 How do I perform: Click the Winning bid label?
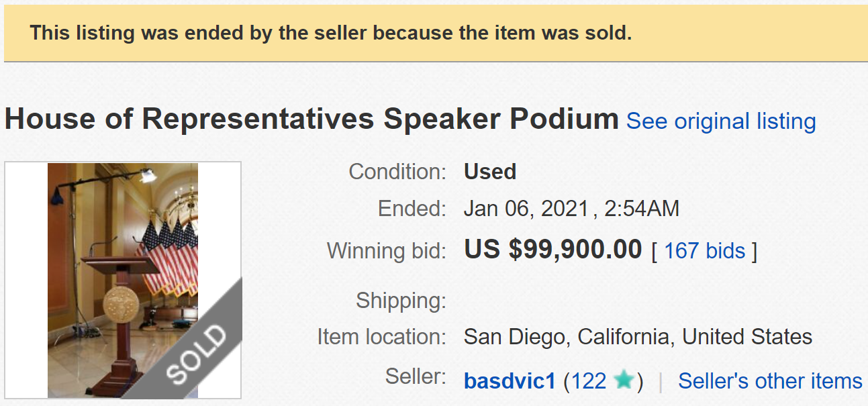(x=386, y=251)
